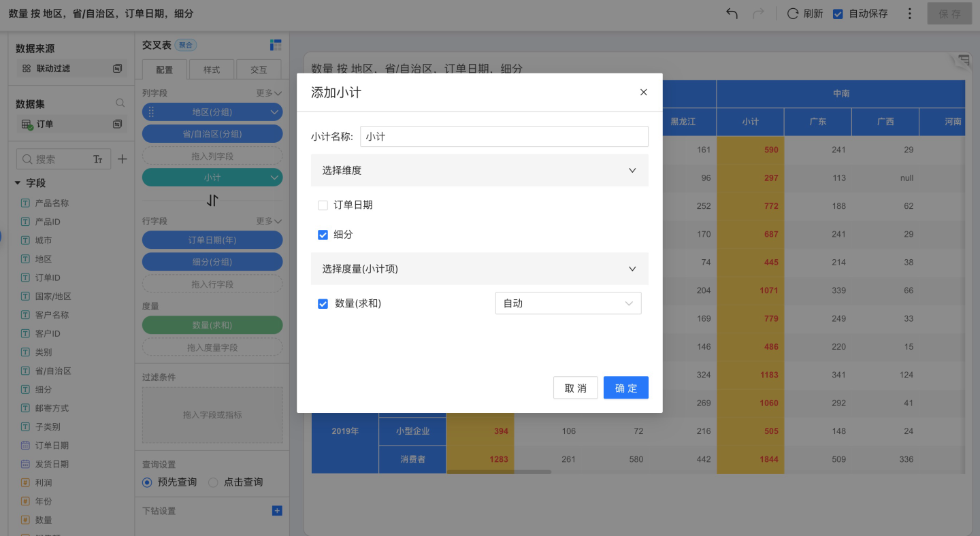Collapse the 选择维度 section
The width and height of the screenshot is (980, 536).
click(632, 171)
